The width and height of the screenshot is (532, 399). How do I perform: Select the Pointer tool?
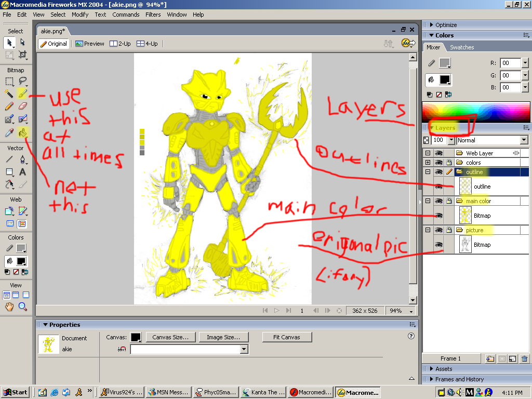(9, 43)
